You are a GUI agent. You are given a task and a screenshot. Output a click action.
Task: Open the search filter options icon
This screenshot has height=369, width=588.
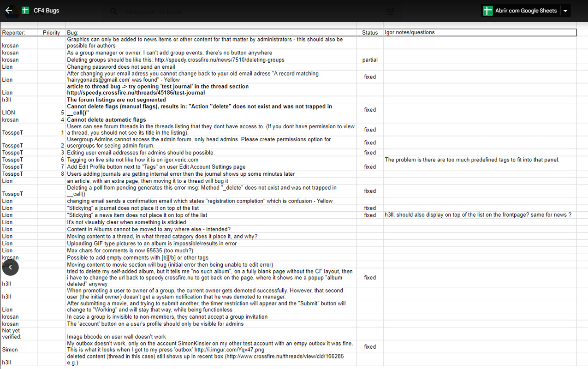pos(391,11)
